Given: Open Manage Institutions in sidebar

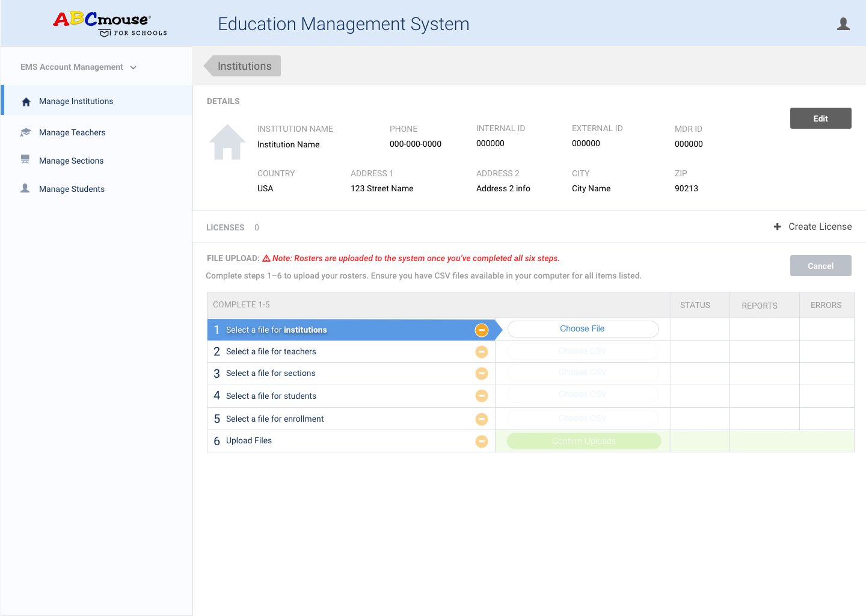Looking at the screenshot, I should point(97,100).
